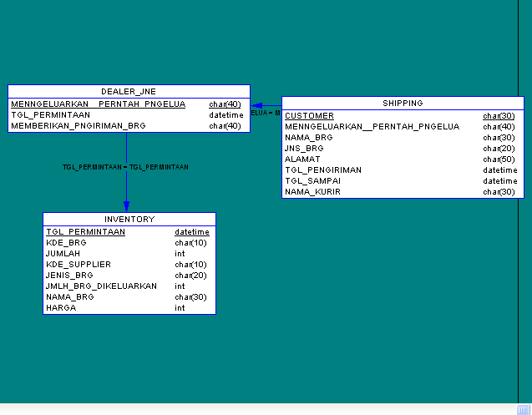The height and width of the screenshot is (415, 532).
Task: Click TGL_PERMINTAAN primary key in INVENTORY
Action: coord(86,232)
